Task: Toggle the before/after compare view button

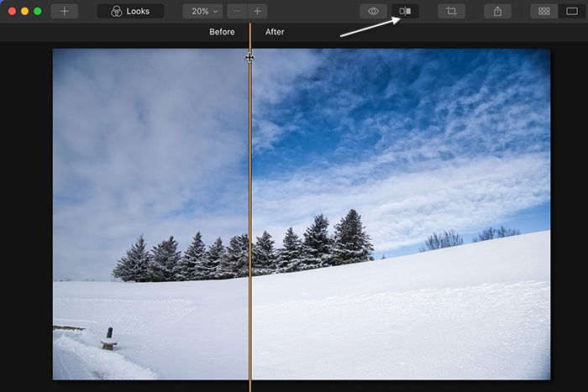Action: pyautogui.click(x=405, y=11)
